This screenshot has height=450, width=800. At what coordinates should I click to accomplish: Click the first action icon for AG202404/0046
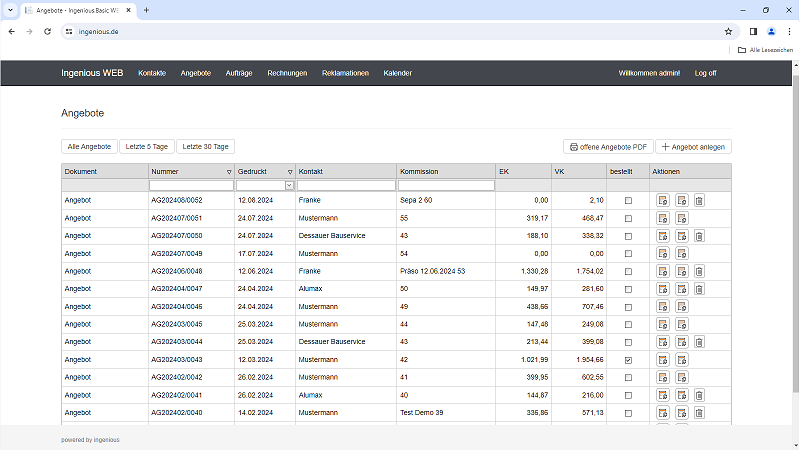pos(663,307)
